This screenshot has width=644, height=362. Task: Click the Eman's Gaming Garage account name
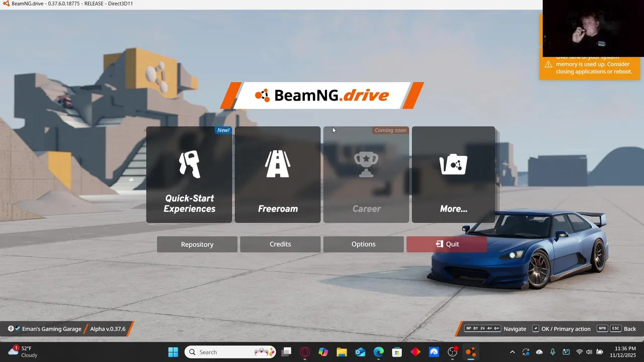tap(52, 329)
